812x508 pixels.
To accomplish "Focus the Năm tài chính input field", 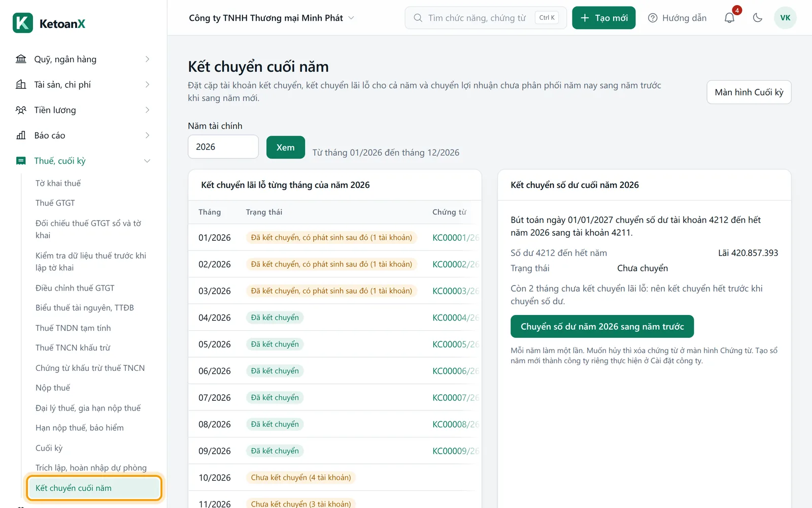I will pos(223,147).
